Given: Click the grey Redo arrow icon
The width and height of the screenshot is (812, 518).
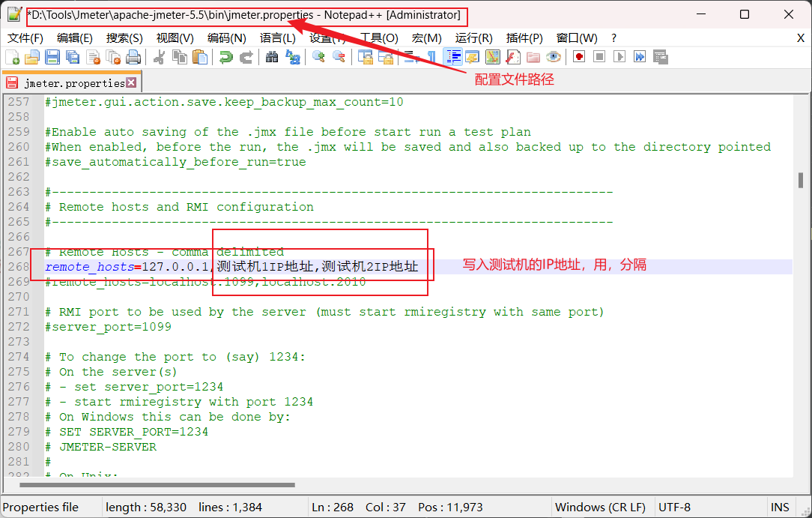Looking at the screenshot, I should click(x=246, y=57).
